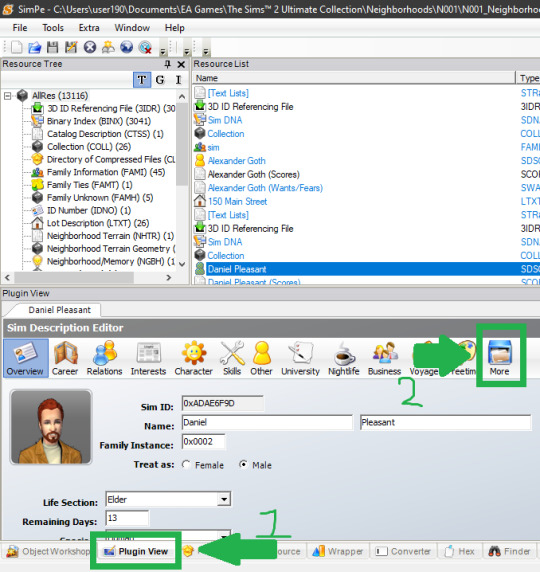Select Alexander Goth (Wants/Fears) in Resource List
The height and width of the screenshot is (572, 540).
(x=265, y=188)
